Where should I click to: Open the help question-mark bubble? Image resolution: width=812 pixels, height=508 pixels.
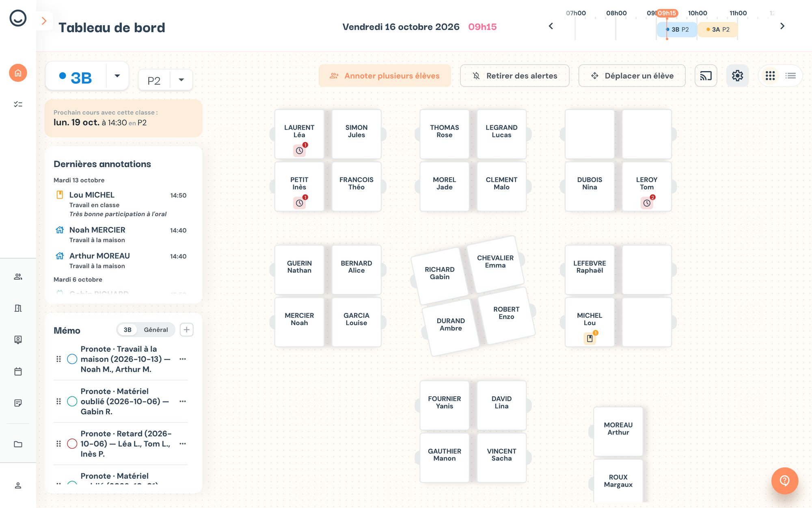tap(784, 481)
